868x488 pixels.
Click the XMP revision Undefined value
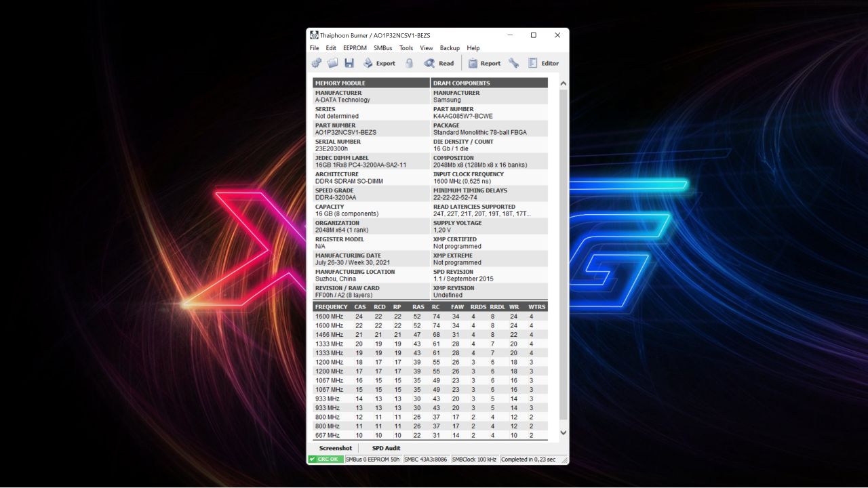coord(448,295)
